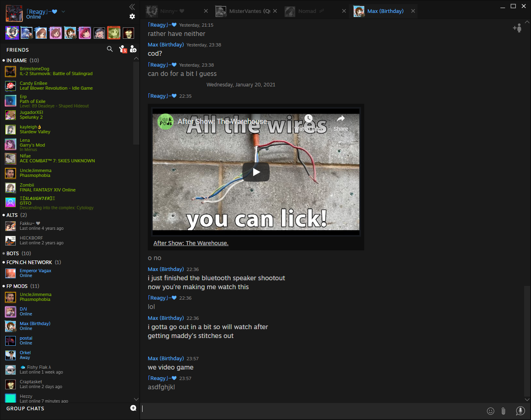Close the Nomad chat tab
Image resolution: width=531 pixels, height=420 pixels.
tap(344, 11)
